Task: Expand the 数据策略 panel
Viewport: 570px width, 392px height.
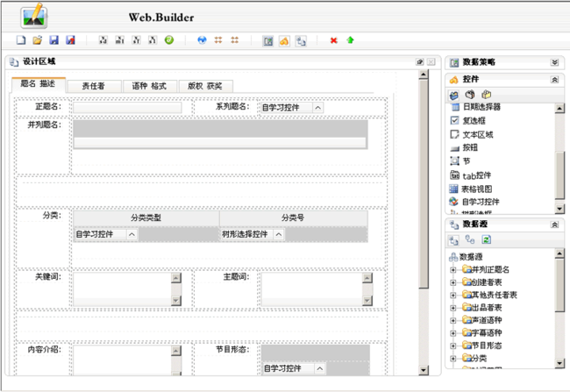Action: click(554, 62)
